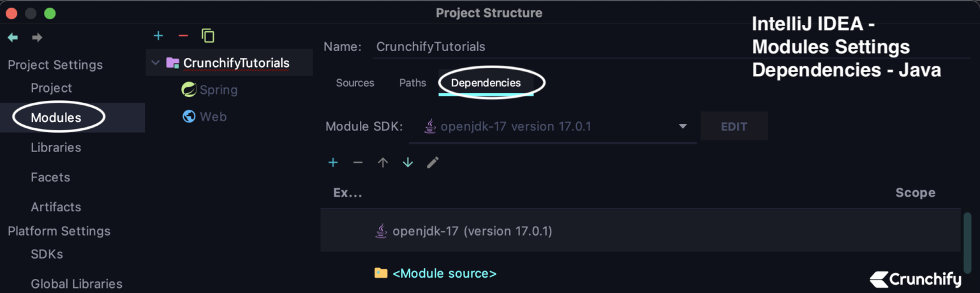
Task: Click the forward navigation arrow
Action: [x=37, y=38]
